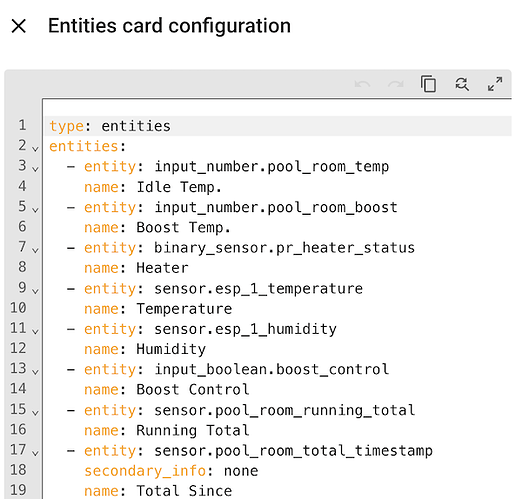This screenshot has height=499, width=522.
Task: Click the 'Boost Control' name value
Action: 193,390
